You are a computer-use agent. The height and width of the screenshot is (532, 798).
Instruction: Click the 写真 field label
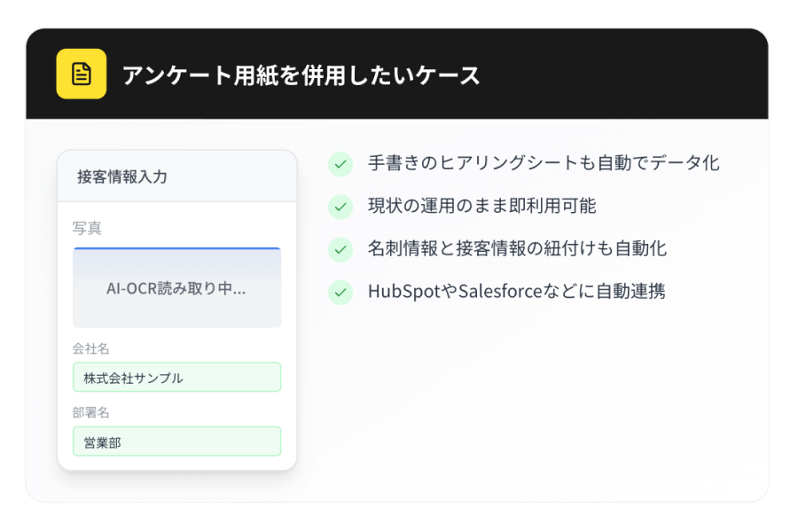(x=87, y=228)
